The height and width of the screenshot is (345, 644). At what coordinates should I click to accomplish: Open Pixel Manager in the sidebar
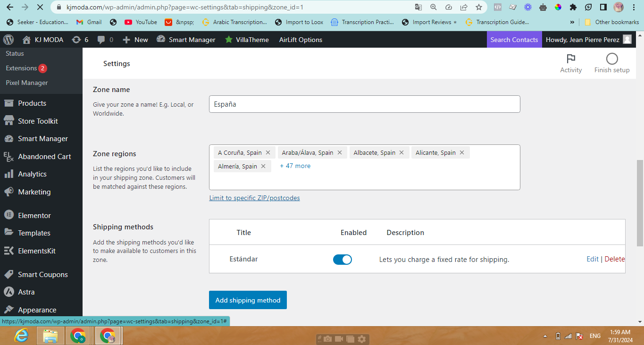(x=27, y=83)
